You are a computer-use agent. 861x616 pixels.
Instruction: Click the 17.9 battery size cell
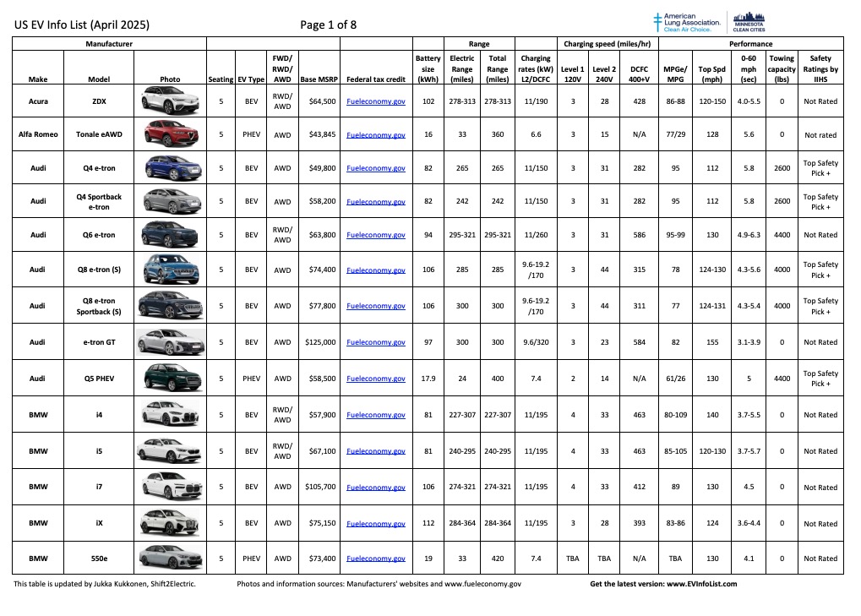point(428,379)
